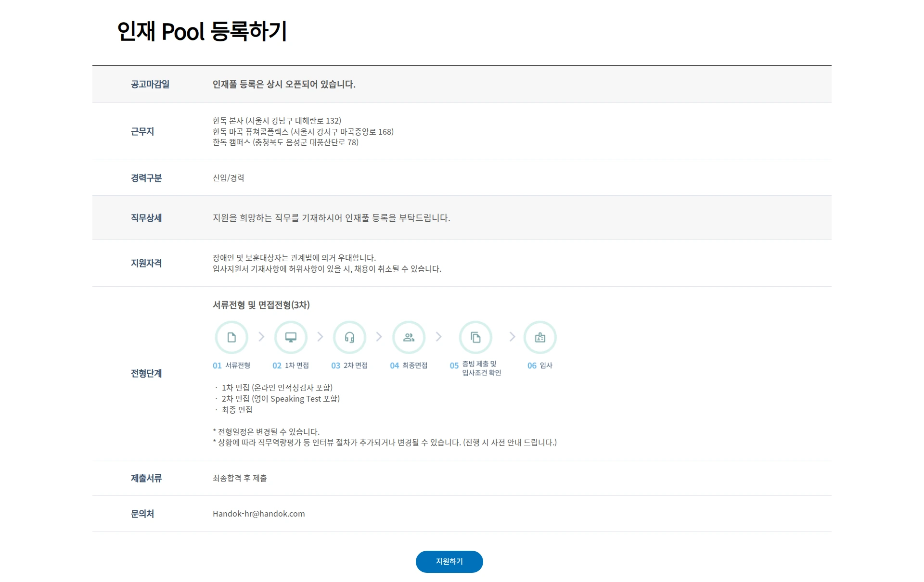Click the 장애인 및 보훈대상자 우대 line
924x582 pixels.
[294, 258]
